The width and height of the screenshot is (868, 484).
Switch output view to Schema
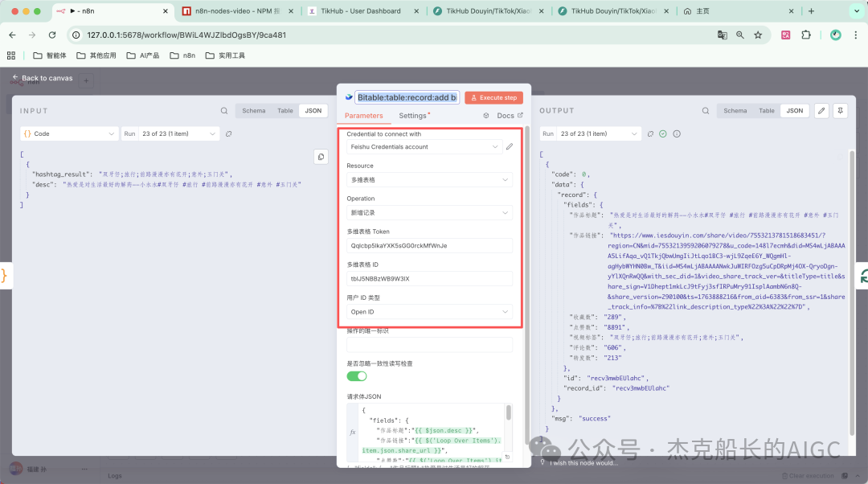(x=735, y=111)
